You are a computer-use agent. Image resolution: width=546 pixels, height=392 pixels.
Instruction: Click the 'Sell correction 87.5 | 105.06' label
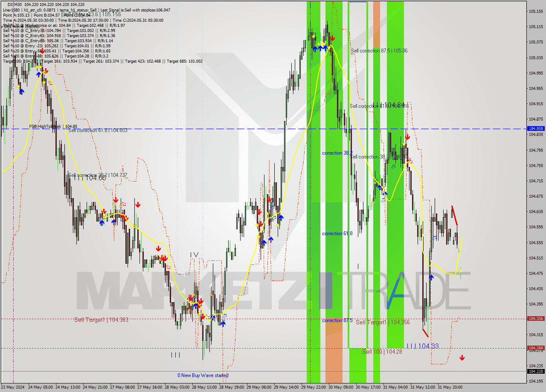tap(379, 51)
